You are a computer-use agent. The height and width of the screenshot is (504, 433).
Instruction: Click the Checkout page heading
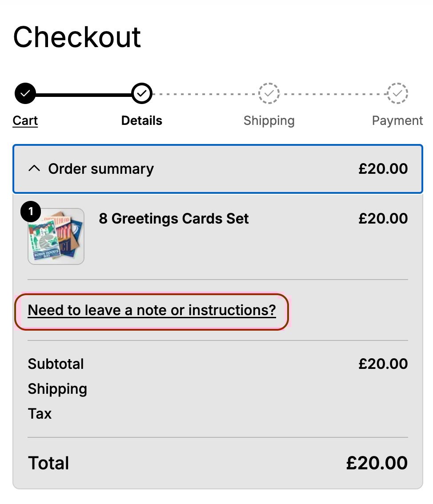[x=77, y=37]
